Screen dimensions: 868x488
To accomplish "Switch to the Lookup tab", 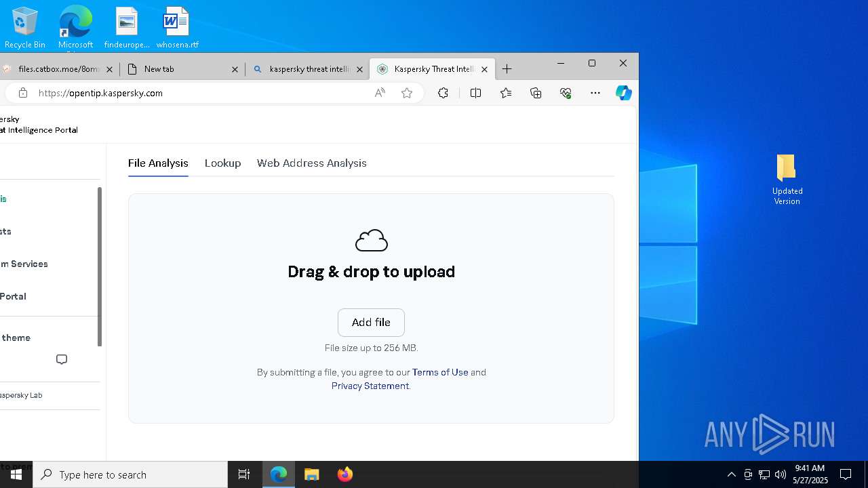I will pyautogui.click(x=222, y=163).
